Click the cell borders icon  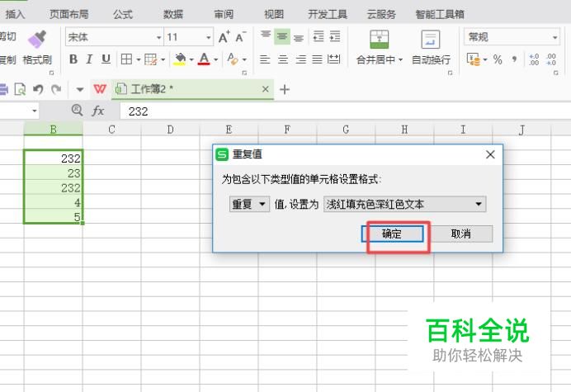click(126, 59)
